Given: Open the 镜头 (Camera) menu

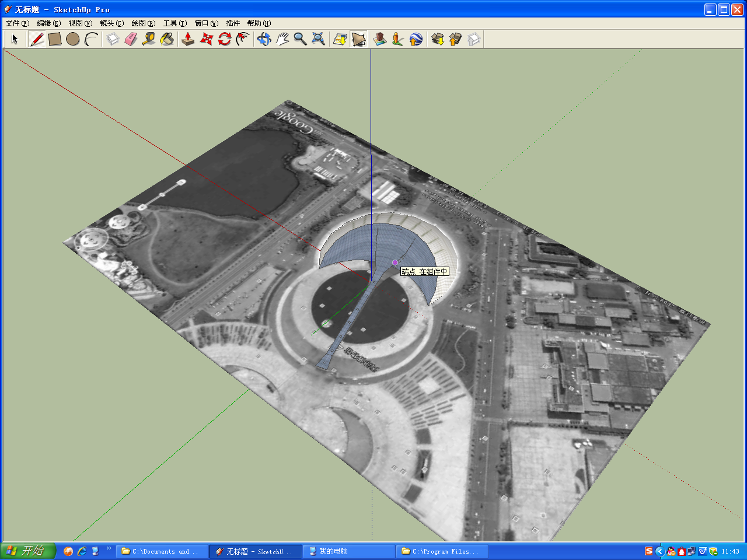Looking at the screenshot, I should [111, 23].
